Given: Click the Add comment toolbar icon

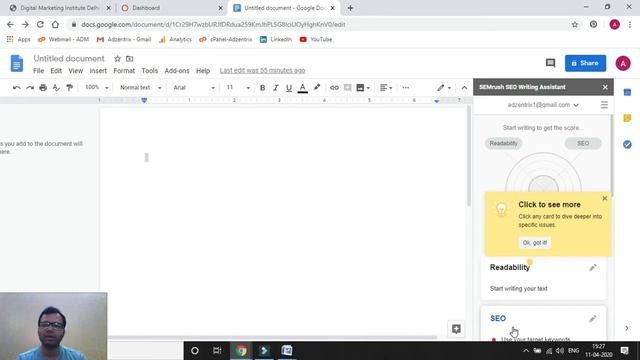Looking at the screenshot, I should coord(347,87).
